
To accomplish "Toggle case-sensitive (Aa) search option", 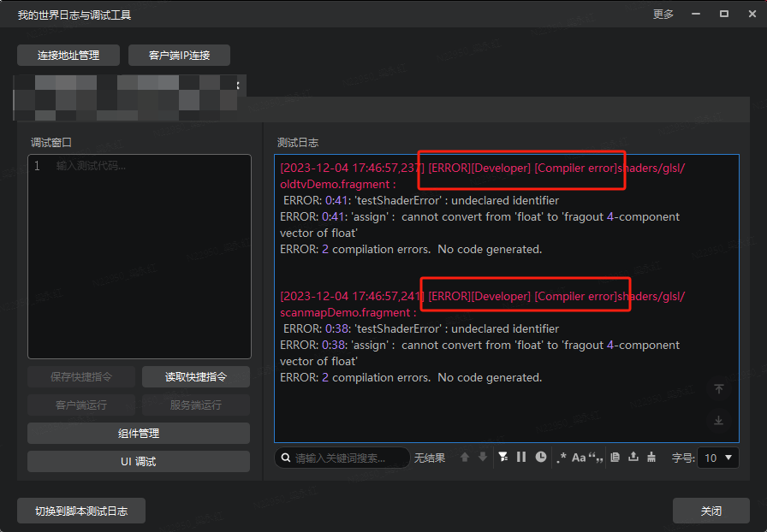I will pyautogui.click(x=579, y=458).
